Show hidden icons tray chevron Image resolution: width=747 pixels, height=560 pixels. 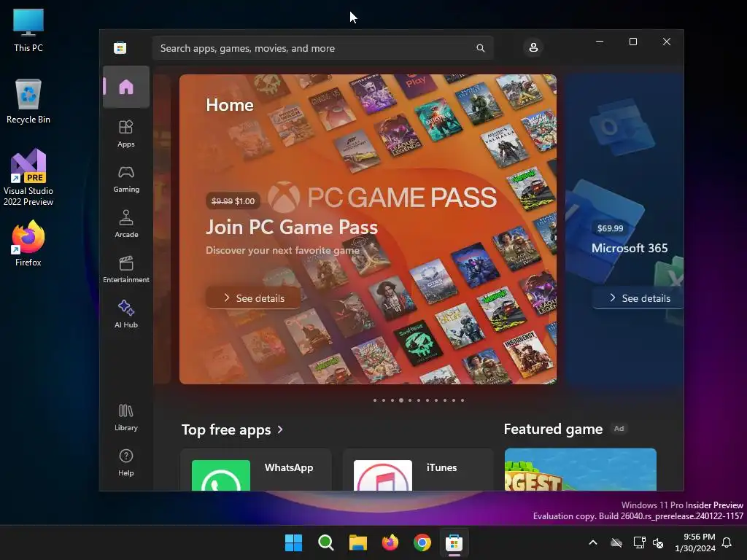[593, 542]
